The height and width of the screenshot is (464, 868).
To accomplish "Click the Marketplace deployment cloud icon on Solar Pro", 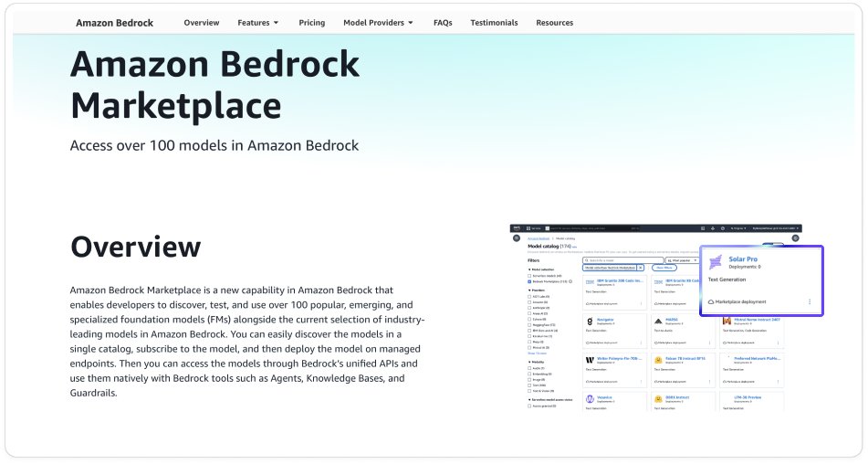I will [711, 301].
